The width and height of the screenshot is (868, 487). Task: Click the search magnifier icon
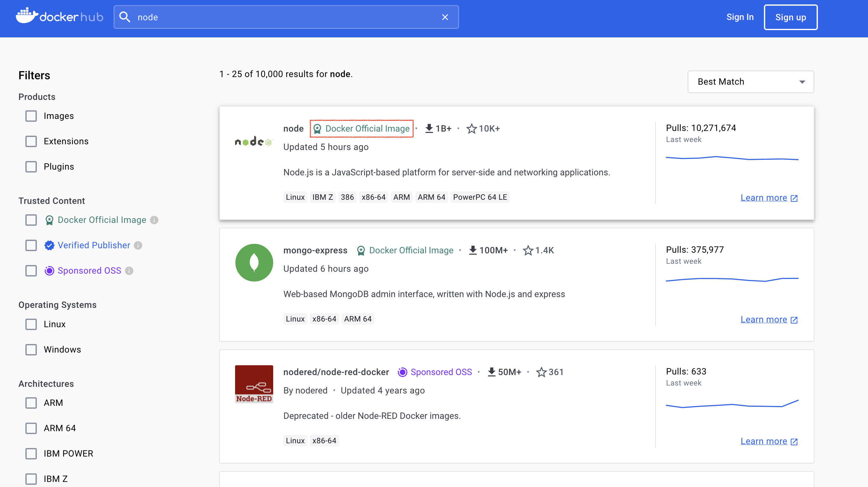[x=125, y=17]
